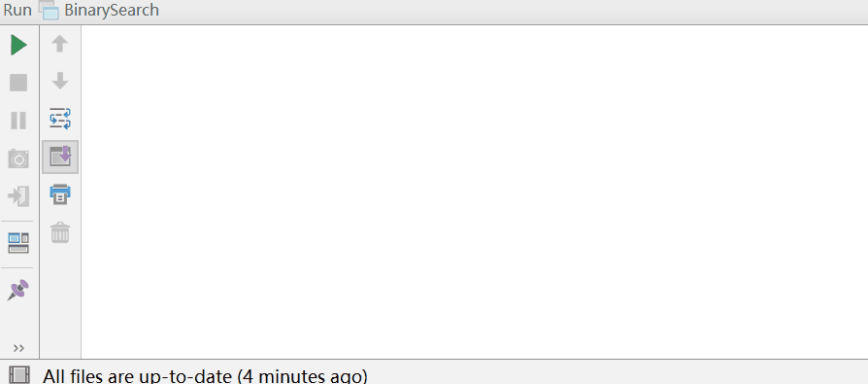Click the gray Stop process square
Viewport: 868px width, 384px height.
(x=18, y=83)
